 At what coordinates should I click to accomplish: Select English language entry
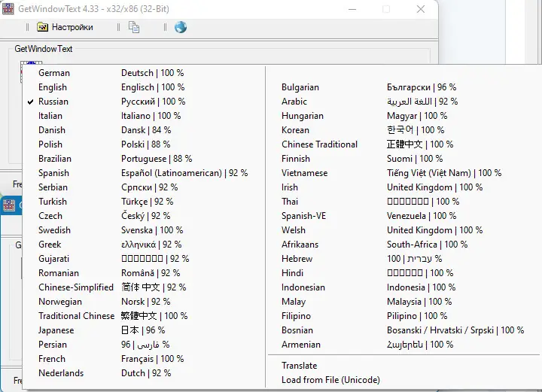(145, 87)
